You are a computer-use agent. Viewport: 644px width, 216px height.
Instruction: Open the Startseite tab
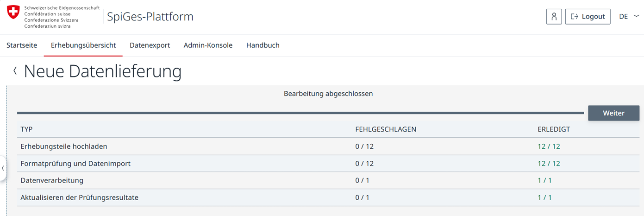[22, 45]
